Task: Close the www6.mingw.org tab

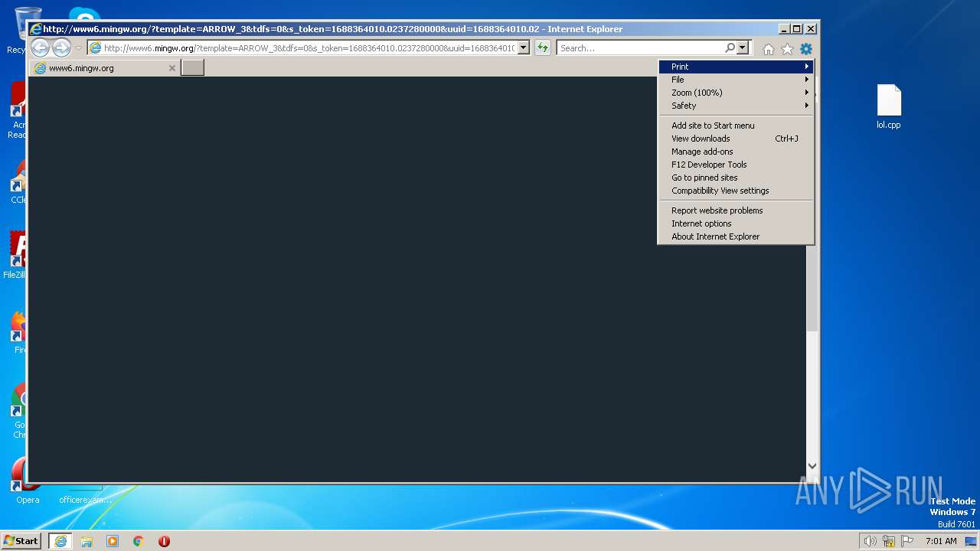Action: pyautogui.click(x=172, y=68)
